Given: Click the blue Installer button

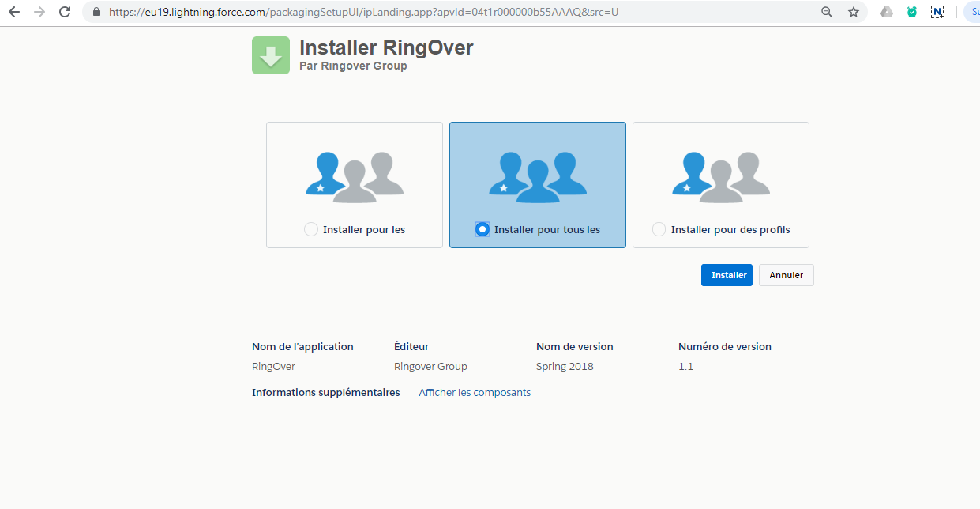Looking at the screenshot, I should pyautogui.click(x=727, y=275).
